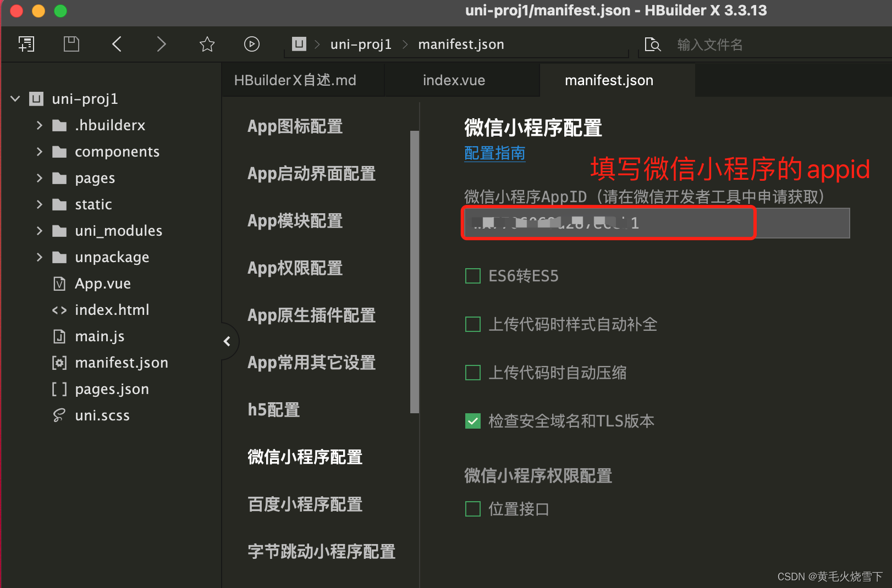This screenshot has height=588, width=892.
Task: Switch to the index.vue tab
Action: [x=453, y=80]
